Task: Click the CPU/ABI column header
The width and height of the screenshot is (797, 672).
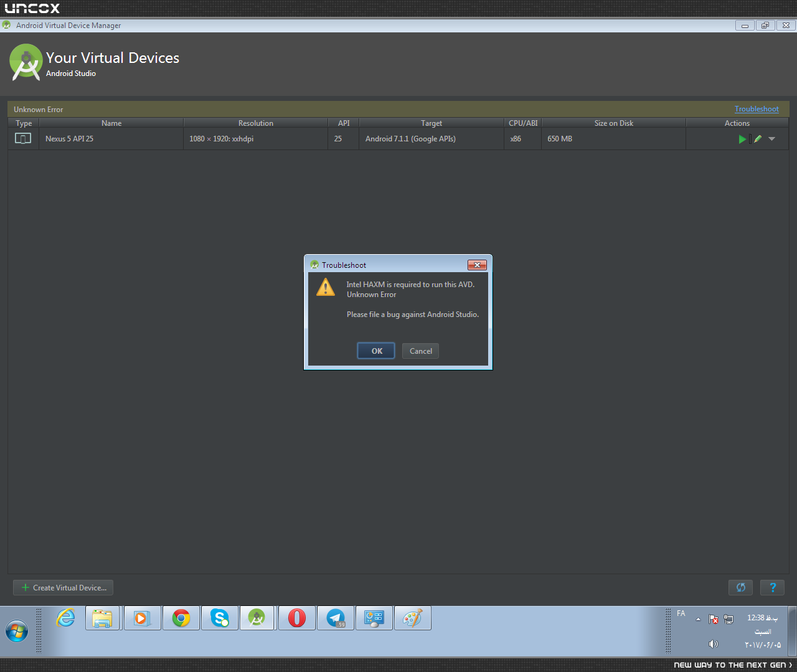Action: pos(523,123)
